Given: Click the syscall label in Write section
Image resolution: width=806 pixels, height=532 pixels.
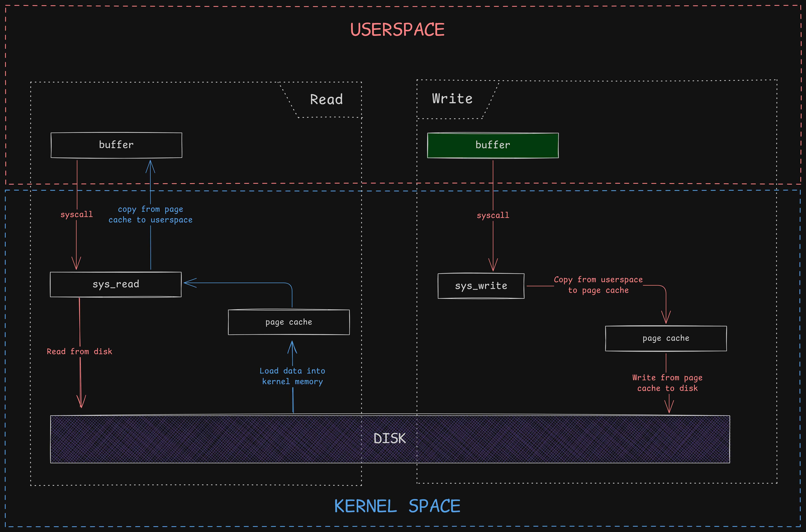Looking at the screenshot, I should pos(493,216).
